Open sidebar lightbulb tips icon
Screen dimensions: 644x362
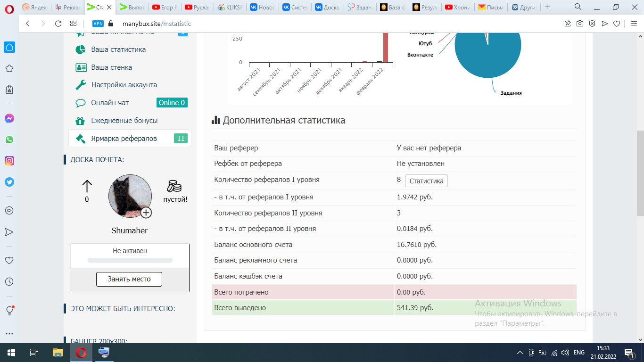tap(9, 310)
